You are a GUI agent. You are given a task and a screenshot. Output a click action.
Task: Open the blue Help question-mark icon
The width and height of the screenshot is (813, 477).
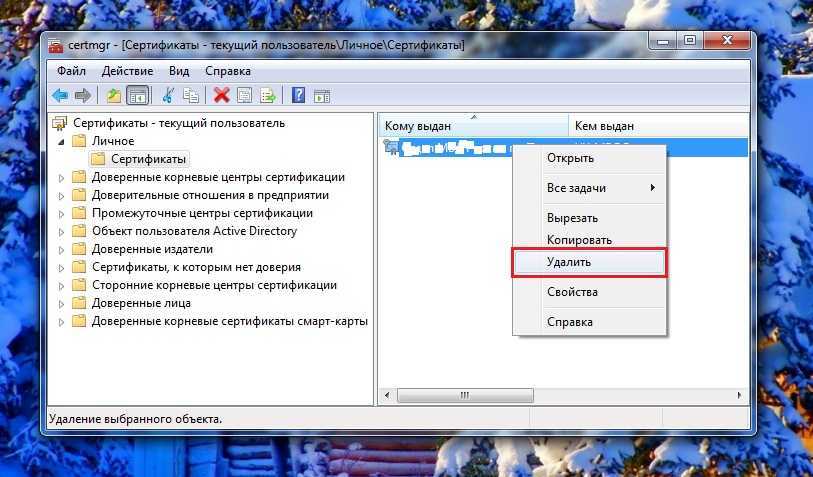click(298, 96)
